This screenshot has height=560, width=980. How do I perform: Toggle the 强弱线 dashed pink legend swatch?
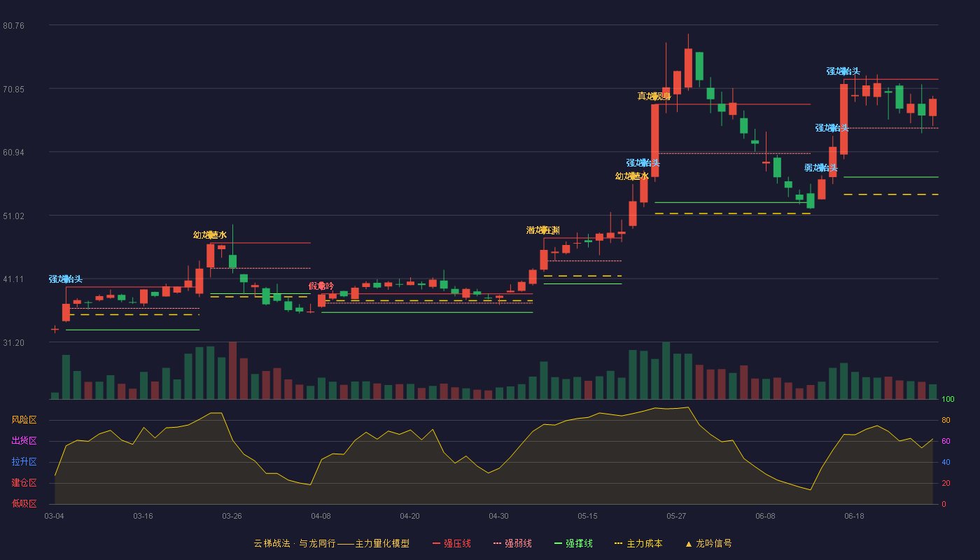[497, 543]
